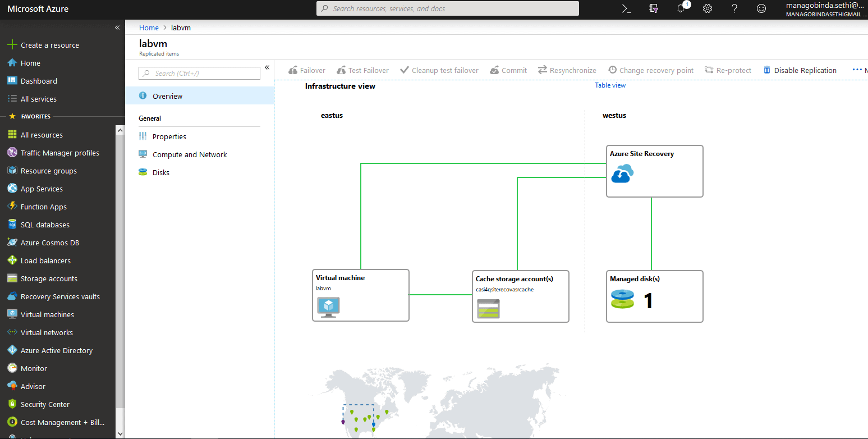Click the Advisor icon

tap(12, 386)
